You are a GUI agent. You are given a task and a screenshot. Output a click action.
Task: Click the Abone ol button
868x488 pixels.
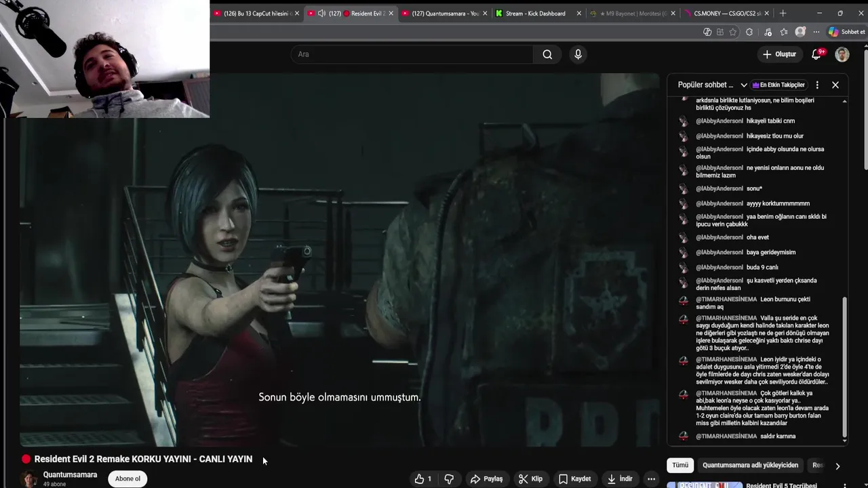[x=127, y=479]
